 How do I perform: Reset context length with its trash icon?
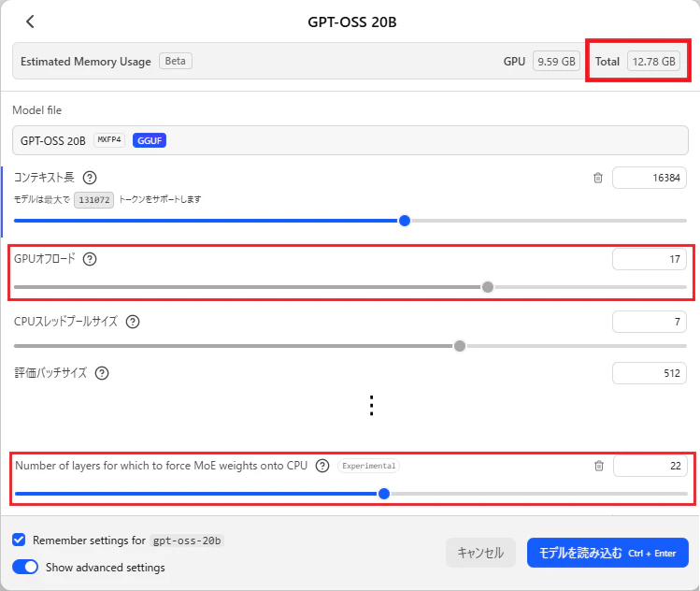598,178
